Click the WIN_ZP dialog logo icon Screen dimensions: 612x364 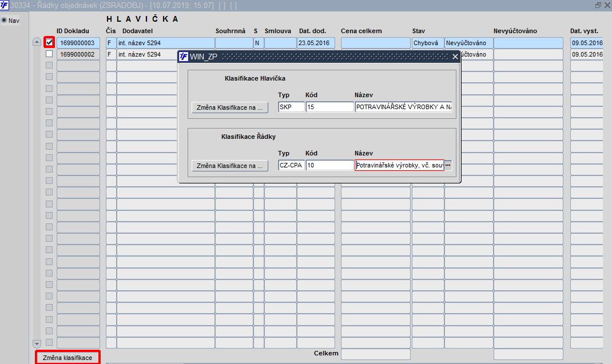pos(184,57)
